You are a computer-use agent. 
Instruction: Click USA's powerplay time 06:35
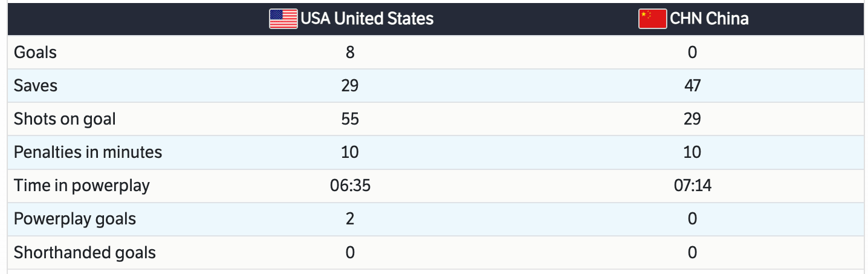pyautogui.click(x=350, y=185)
